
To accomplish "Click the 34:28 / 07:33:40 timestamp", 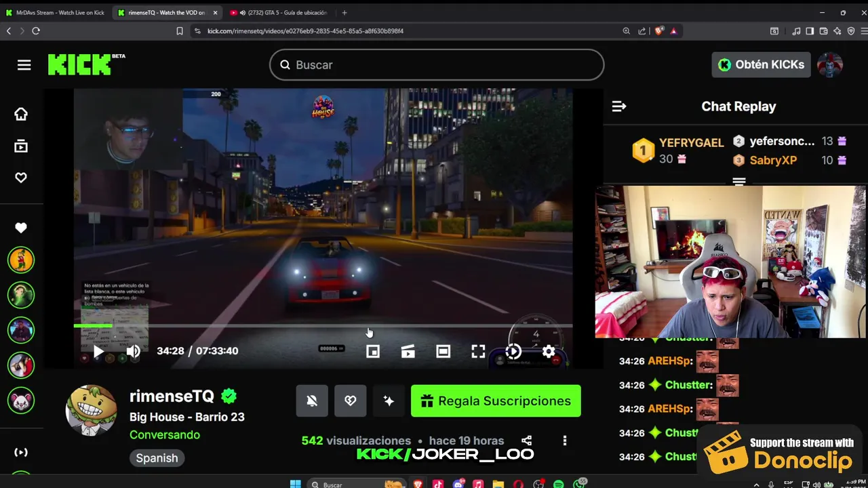I will [x=197, y=351].
